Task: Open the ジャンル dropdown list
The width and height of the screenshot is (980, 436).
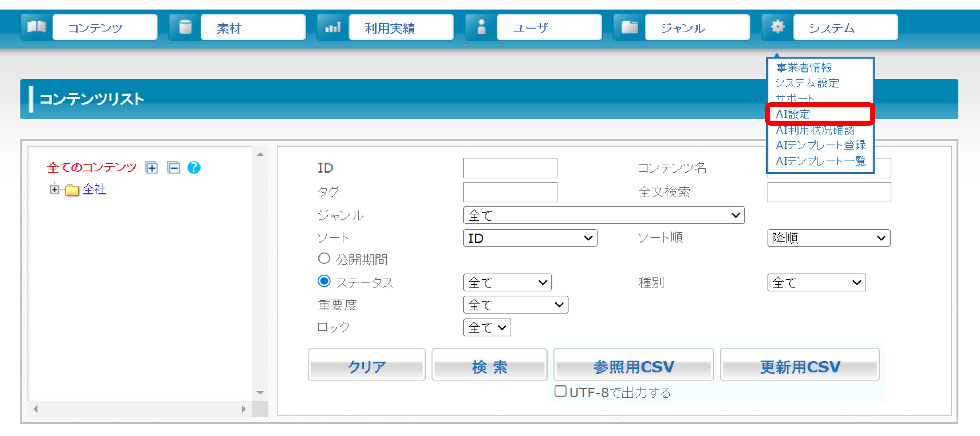Action: 603,215
